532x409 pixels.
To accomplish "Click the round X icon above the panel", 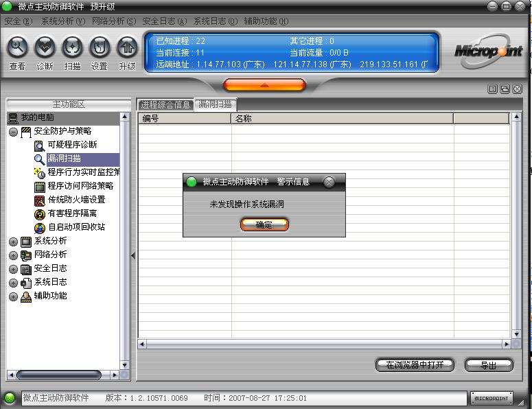I will pyautogui.click(x=517, y=89).
